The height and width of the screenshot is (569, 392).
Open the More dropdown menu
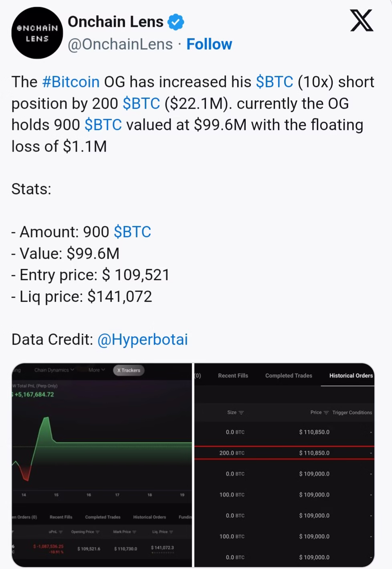(97, 370)
